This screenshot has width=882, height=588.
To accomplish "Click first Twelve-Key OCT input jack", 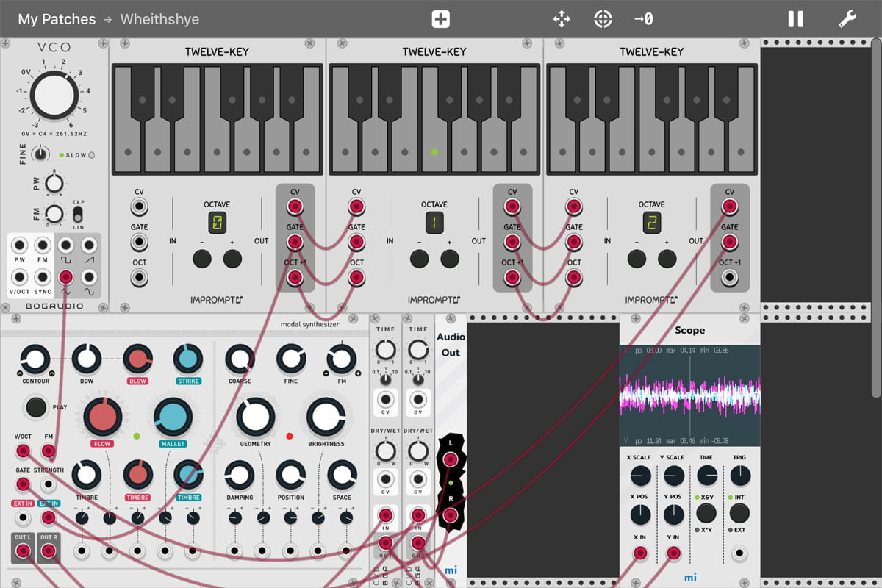I will 139,278.
